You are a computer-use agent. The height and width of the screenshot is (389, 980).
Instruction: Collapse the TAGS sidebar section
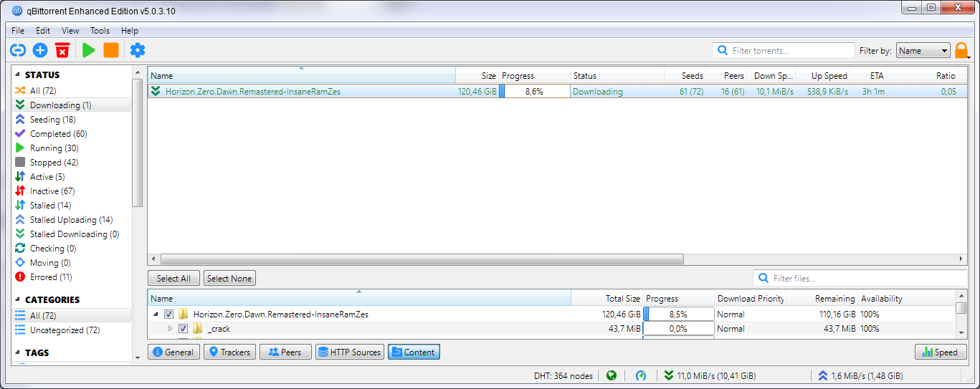[18, 352]
